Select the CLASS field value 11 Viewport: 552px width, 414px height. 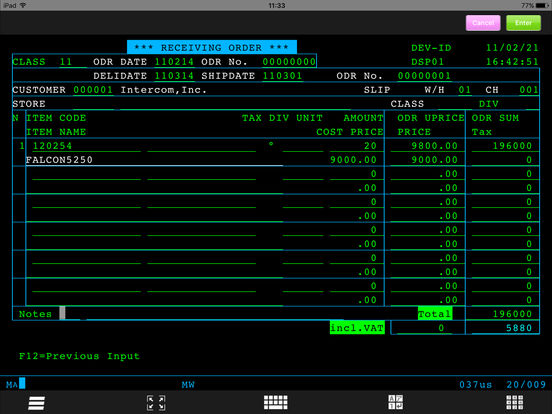pos(66,62)
